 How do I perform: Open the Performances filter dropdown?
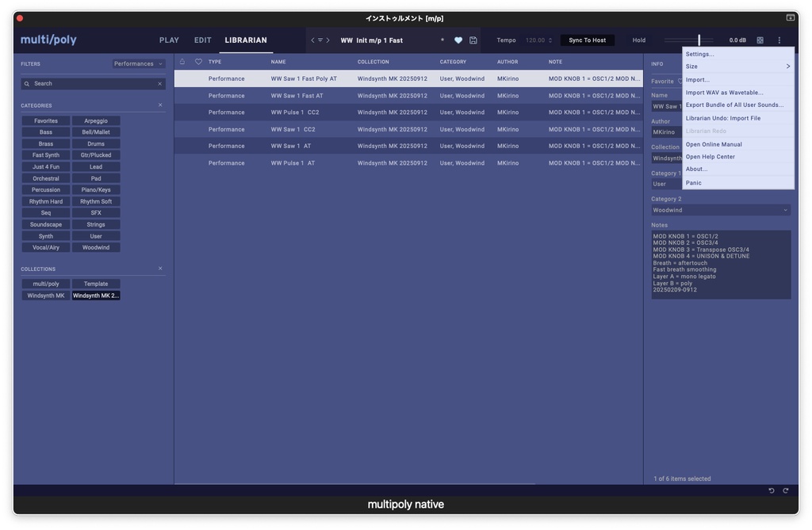[136, 63]
